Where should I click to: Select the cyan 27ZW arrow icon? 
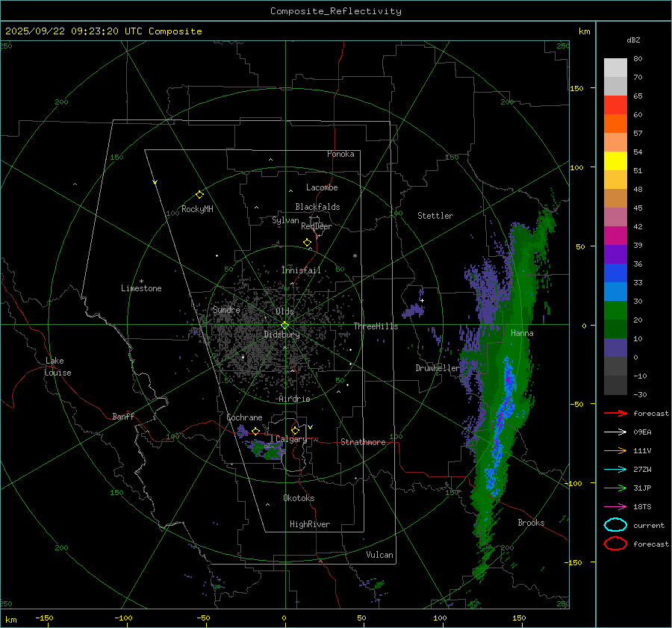[x=615, y=469]
